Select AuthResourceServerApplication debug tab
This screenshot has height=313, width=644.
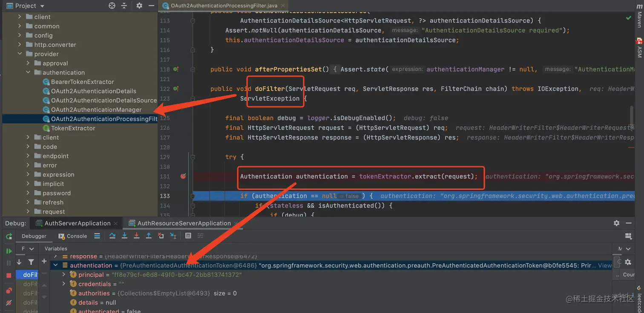tap(184, 223)
